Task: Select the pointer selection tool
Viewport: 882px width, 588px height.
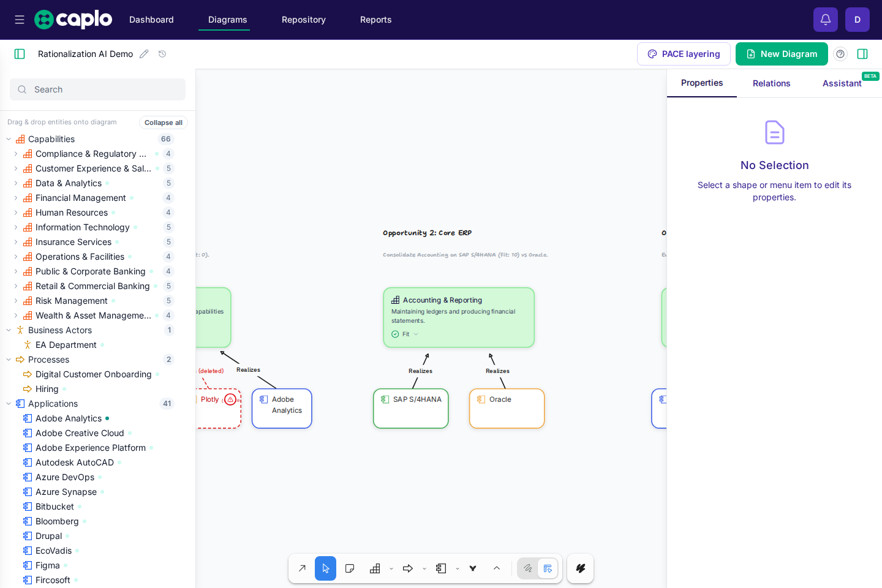Action: point(326,568)
